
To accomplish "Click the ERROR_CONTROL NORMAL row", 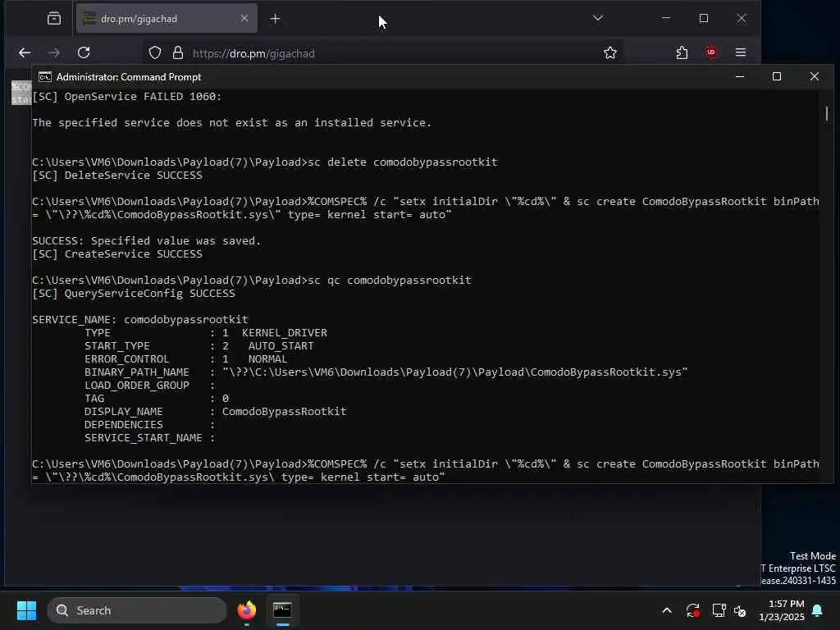I will (186, 359).
